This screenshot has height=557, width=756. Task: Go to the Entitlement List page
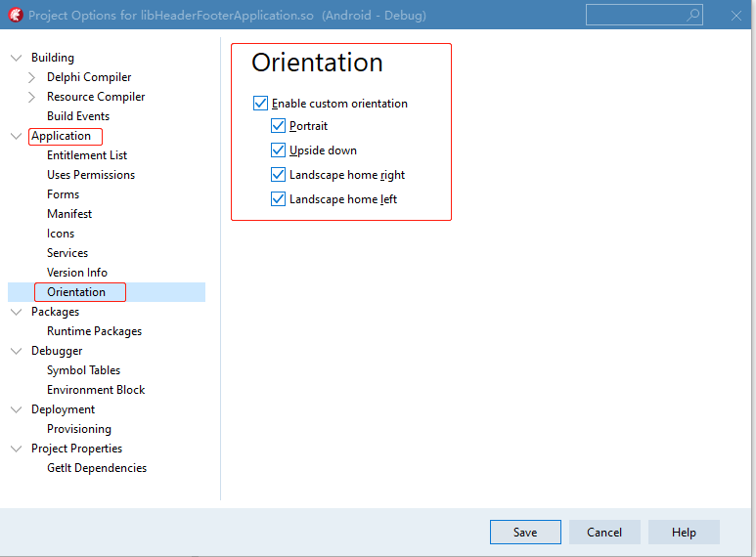tap(87, 155)
